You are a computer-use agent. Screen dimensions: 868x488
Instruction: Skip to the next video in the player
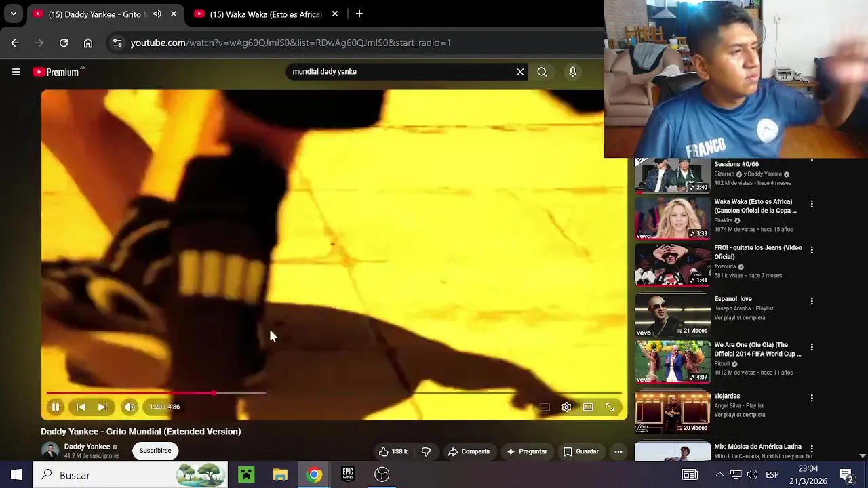[102, 407]
